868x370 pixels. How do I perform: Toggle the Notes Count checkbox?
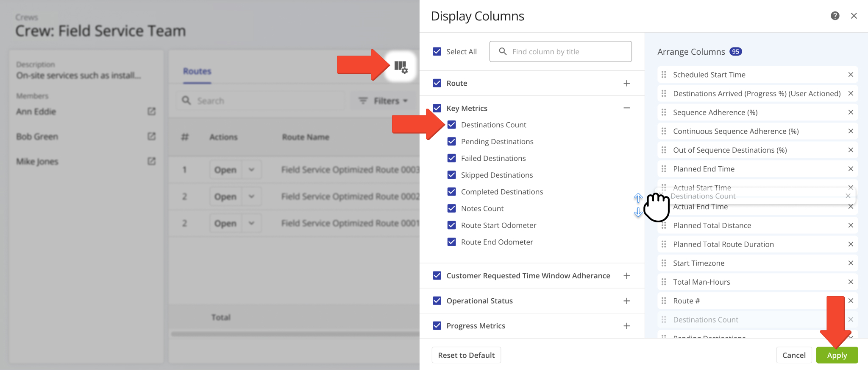[x=452, y=208]
